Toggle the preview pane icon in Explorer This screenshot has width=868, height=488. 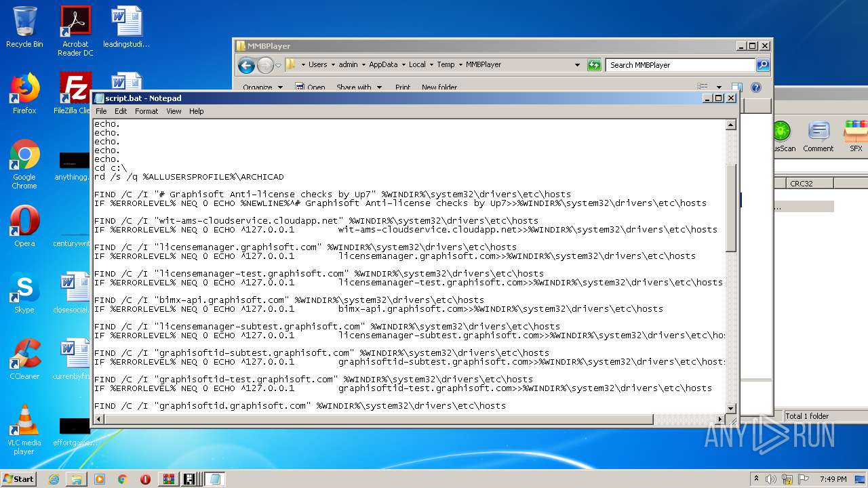[x=737, y=87]
